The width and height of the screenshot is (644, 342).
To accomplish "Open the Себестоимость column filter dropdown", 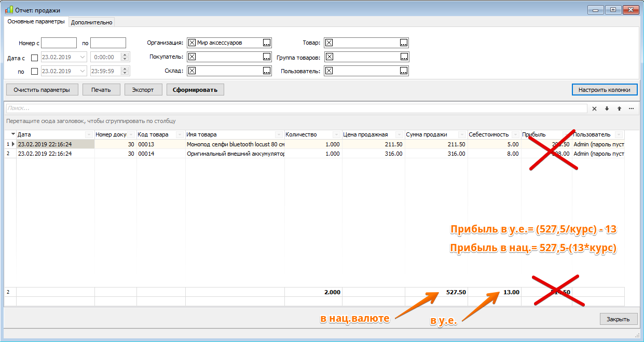I will click(515, 135).
